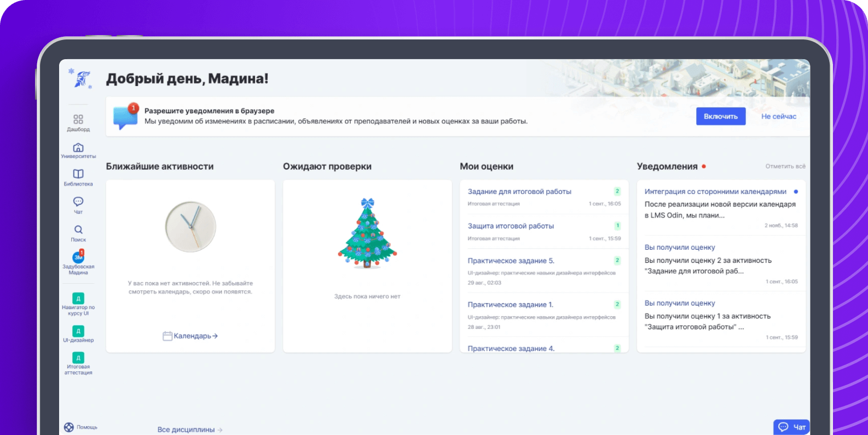Click the university logo at top left

[81, 79]
